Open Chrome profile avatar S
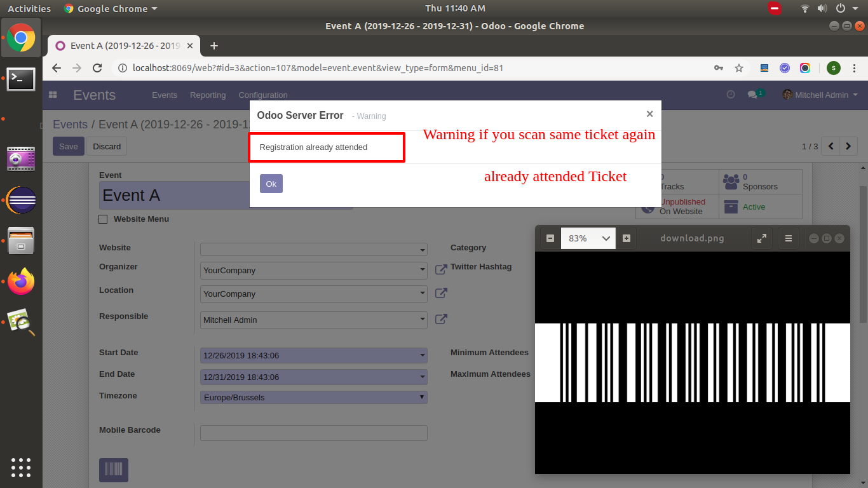868x488 pixels. [834, 68]
